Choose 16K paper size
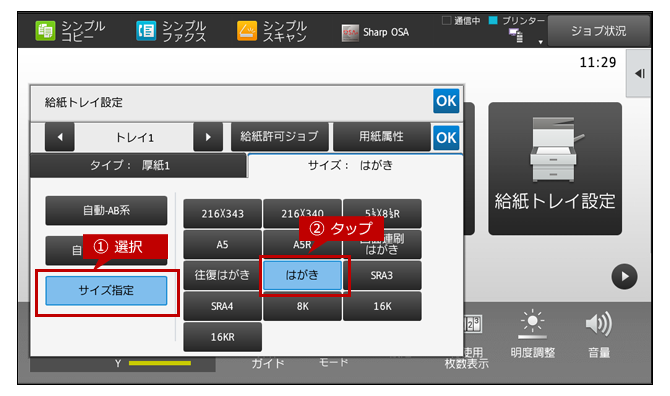This screenshot has width=670, height=396. (x=382, y=306)
